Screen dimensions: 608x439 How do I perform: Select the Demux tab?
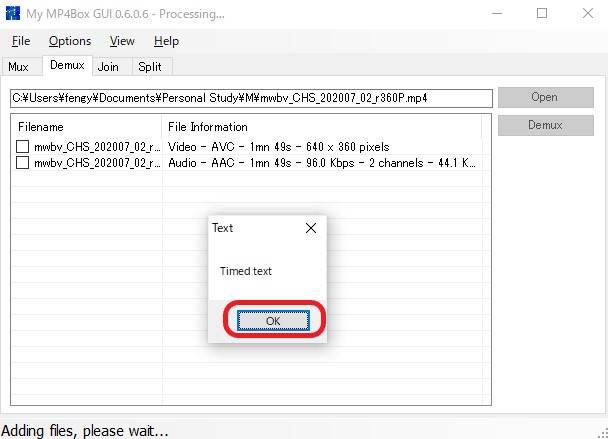click(67, 65)
